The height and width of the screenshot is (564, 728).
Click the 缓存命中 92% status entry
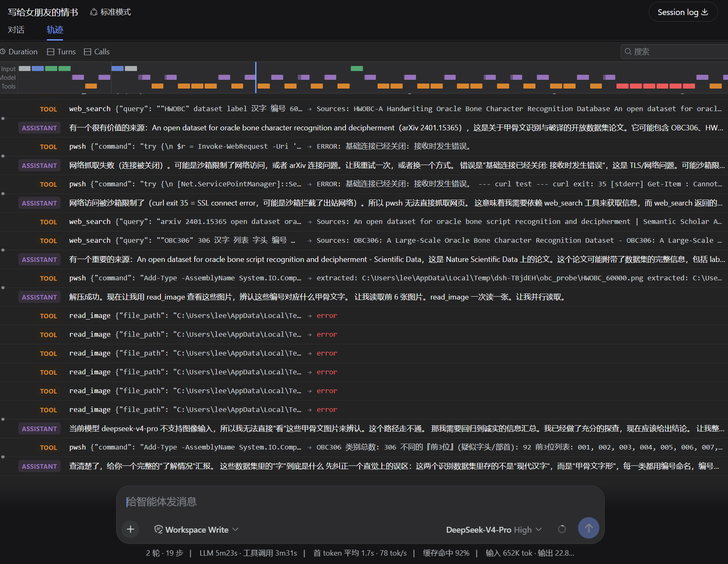tap(446, 553)
